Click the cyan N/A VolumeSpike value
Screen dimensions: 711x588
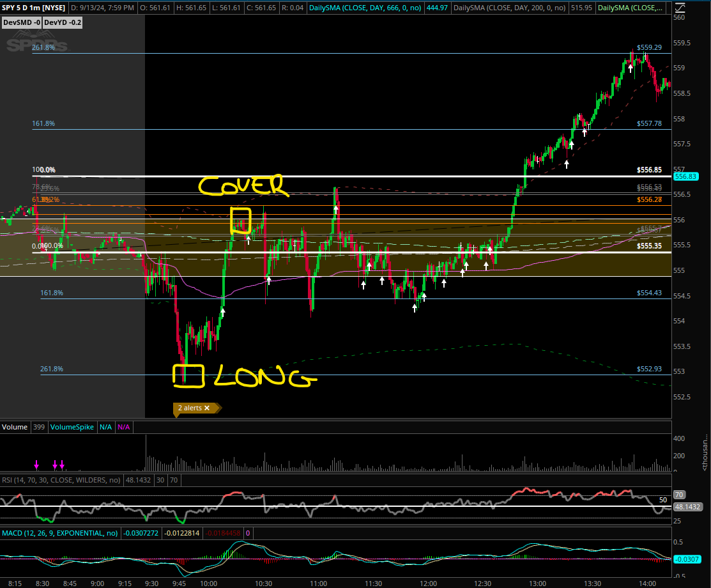point(105,427)
